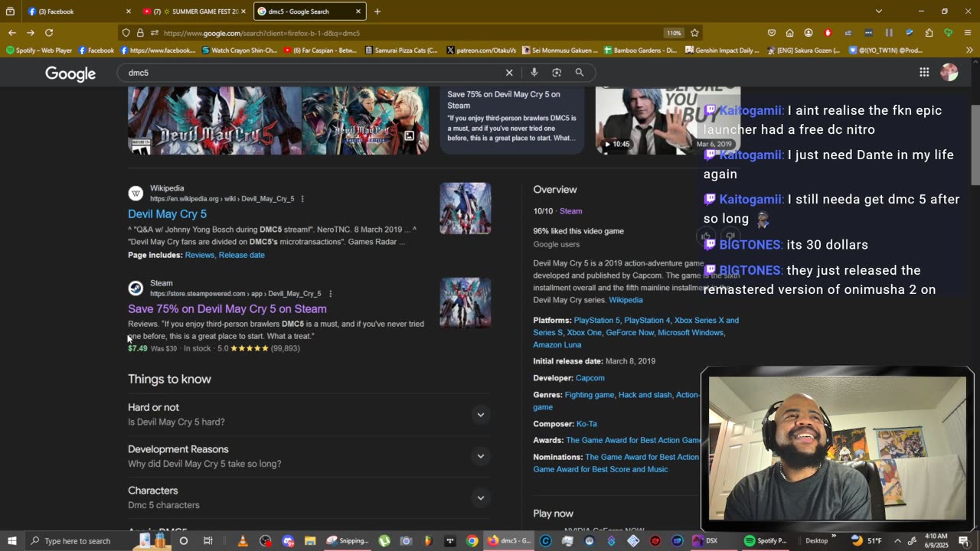Open VLC media player from the taskbar
Viewport: 980px width, 551px height.
(243, 541)
